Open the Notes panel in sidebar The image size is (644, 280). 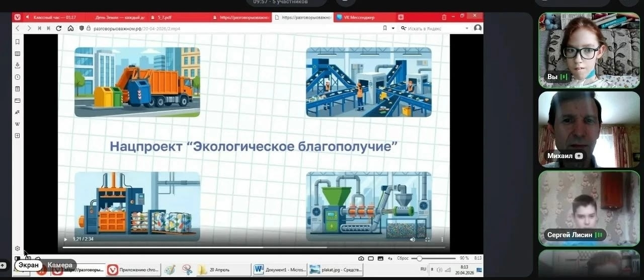coord(18,89)
